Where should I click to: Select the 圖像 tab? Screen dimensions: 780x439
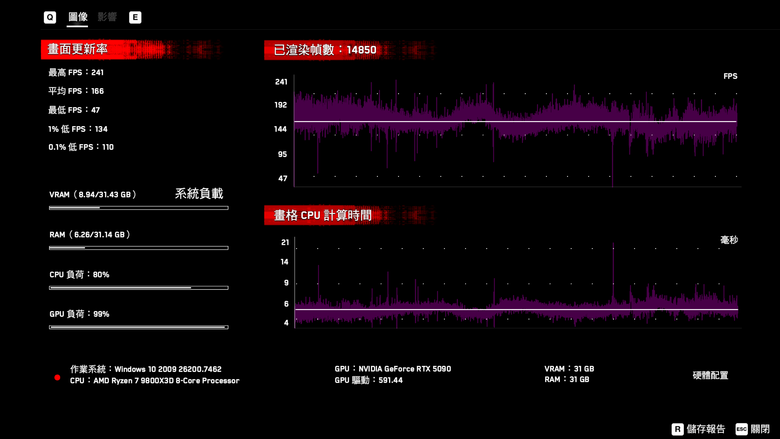(78, 17)
